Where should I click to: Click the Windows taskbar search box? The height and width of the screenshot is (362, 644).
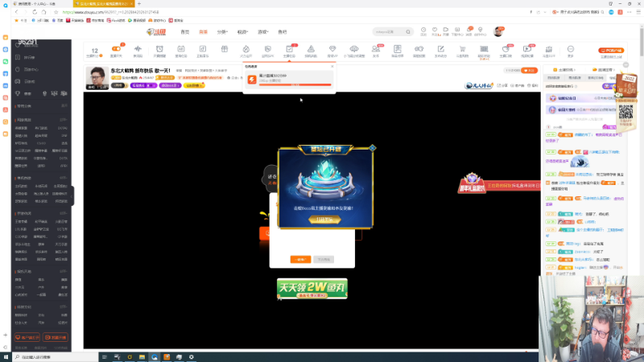55,357
